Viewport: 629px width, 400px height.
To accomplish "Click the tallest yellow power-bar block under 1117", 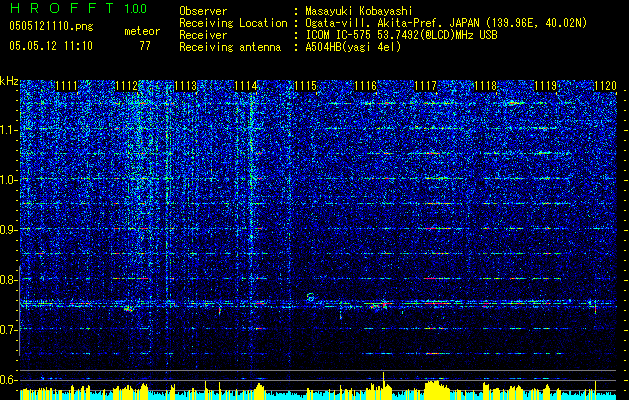I will coord(436,390).
